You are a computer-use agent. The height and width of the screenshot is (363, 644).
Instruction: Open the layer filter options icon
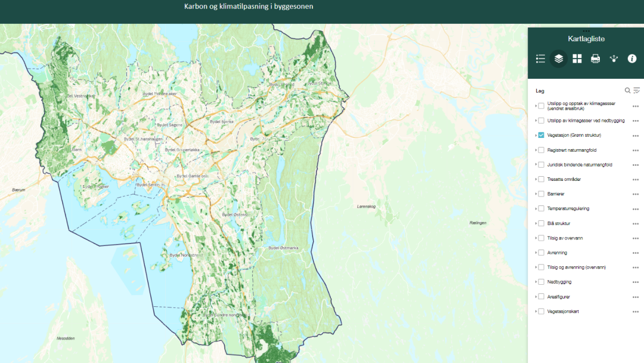pyautogui.click(x=636, y=91)
